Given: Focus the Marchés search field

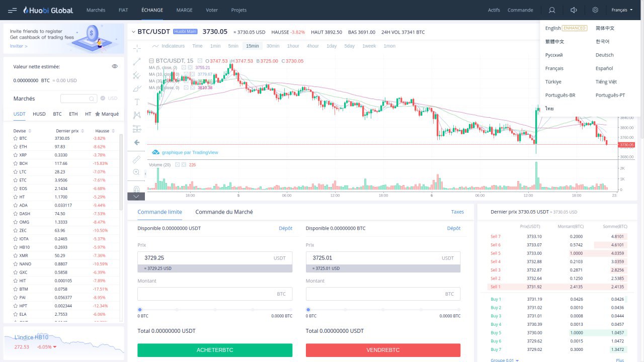Looking at the screenshot, I should [78, 99].
